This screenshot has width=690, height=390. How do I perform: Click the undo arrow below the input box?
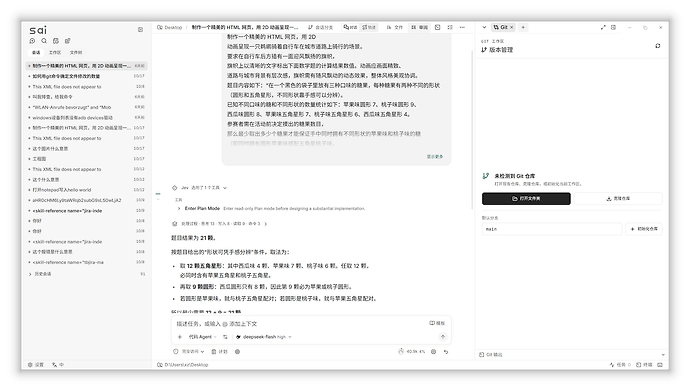(x=446, y=352)
